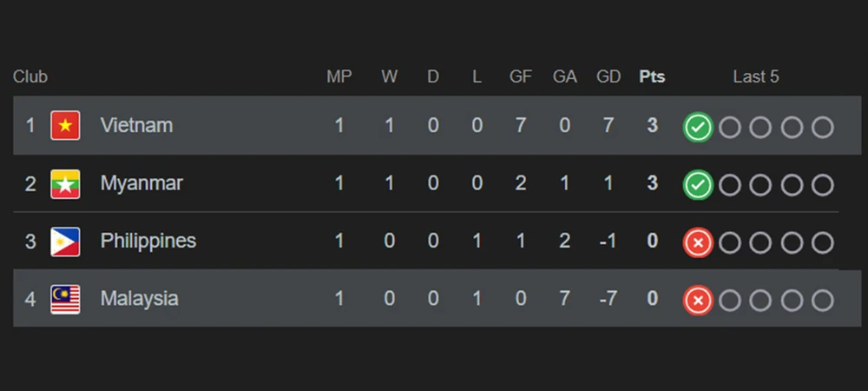Click the Last 5 column header
This screenshot has width=868, height=391.
pyautogui.click(x=756, y=76)
